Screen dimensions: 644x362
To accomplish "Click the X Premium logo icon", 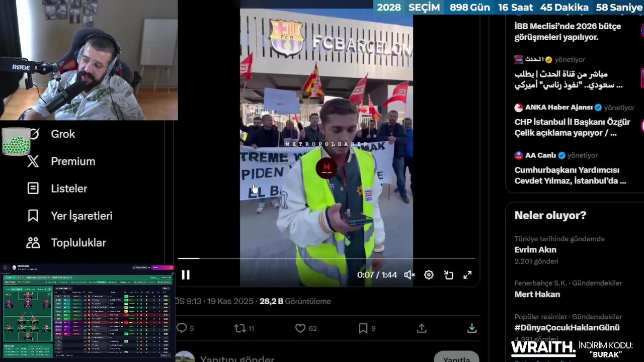I will tap(33, 161).
